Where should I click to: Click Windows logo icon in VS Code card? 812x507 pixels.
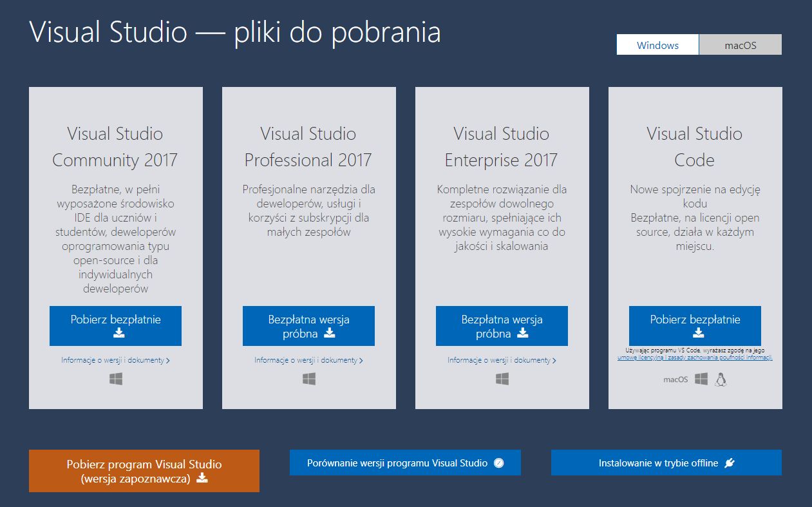(701, 379)
